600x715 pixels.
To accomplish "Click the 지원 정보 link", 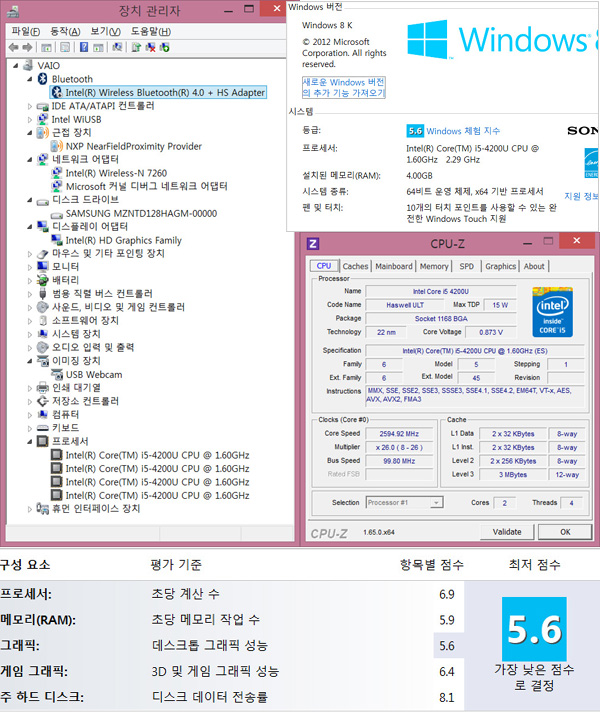I will [x=582, y=196].
